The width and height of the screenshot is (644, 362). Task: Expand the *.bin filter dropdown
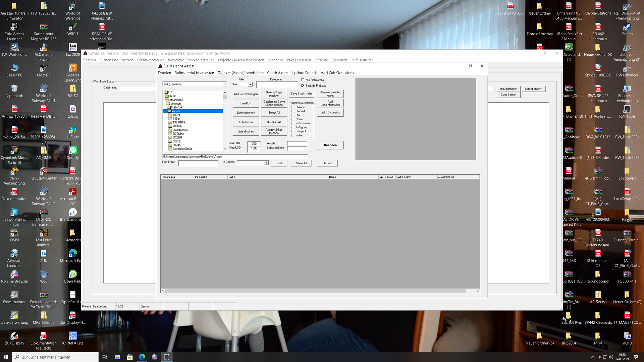(x=250, y=84)
